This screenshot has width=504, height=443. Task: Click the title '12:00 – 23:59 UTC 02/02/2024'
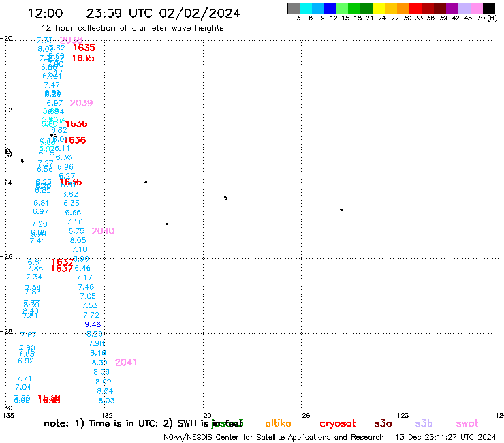pyautogui.click(x=134, y=13)
